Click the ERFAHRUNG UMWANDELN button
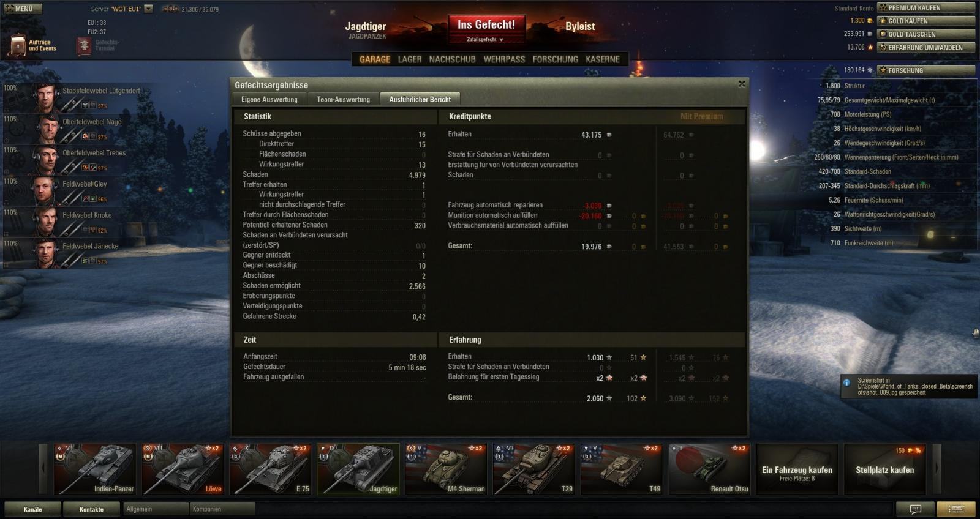This screenshot has width=980, height=519. point(926,47)
